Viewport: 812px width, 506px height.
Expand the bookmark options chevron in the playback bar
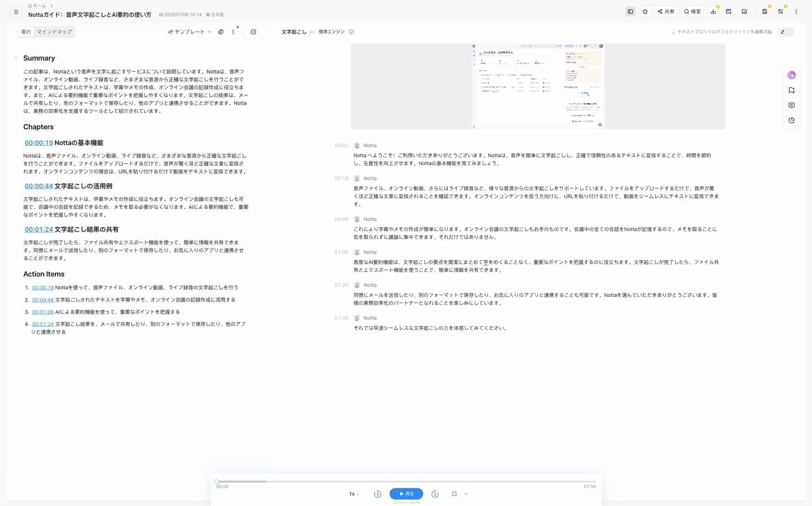[465, 494]
